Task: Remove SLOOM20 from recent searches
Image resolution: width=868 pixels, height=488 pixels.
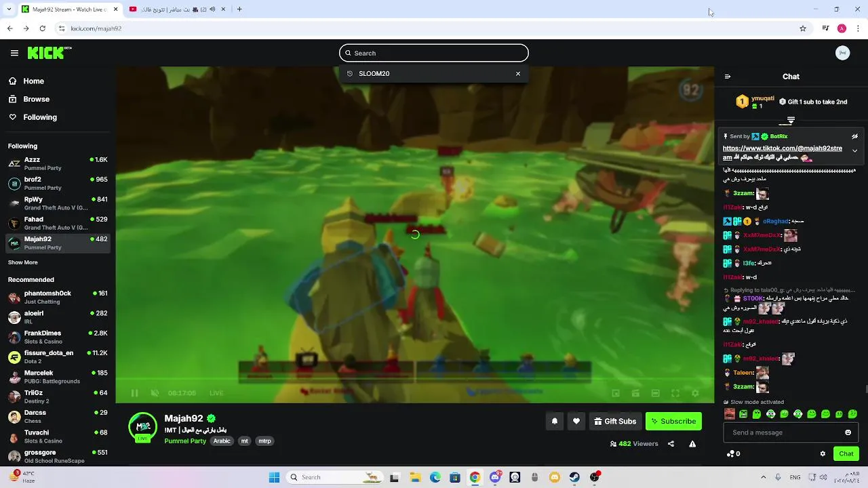Action: [518, 73]
